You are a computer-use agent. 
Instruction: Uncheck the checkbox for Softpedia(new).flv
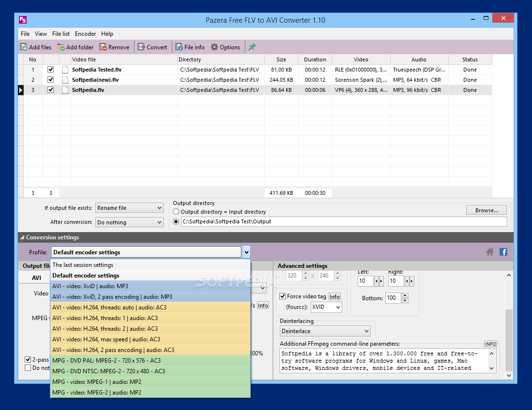50,80
